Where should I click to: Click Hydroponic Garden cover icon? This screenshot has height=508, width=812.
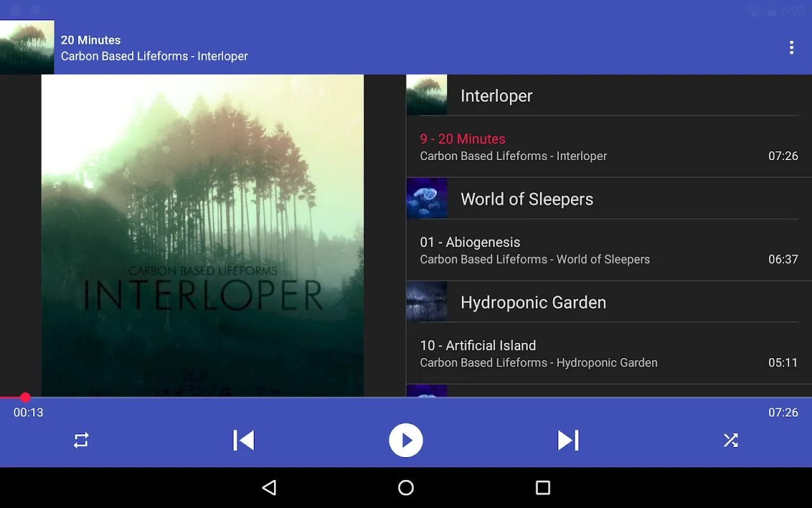[x=427, y=302]
